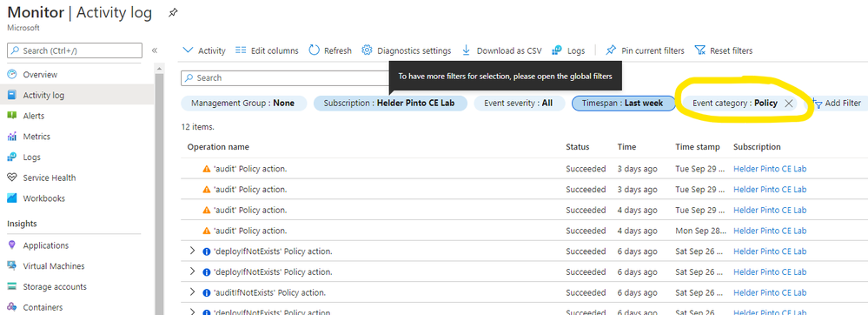
Task: Expand the second 'deployIfNotExists' Policy action row
Action: click(x=192, y=271)
